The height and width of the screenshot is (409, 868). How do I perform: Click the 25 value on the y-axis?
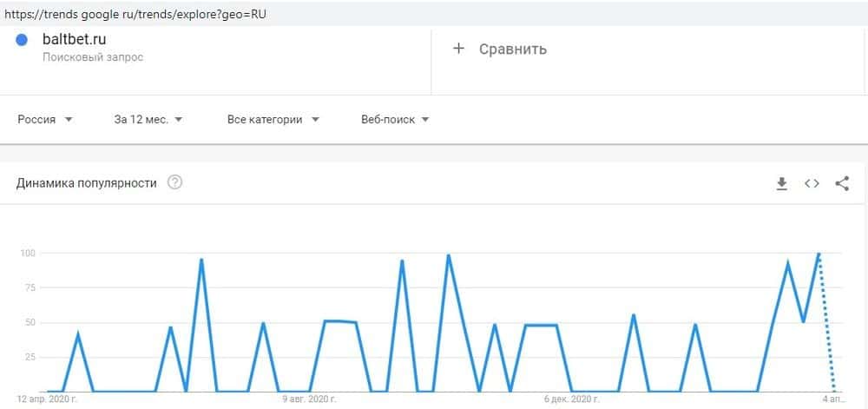pos(30,357)
